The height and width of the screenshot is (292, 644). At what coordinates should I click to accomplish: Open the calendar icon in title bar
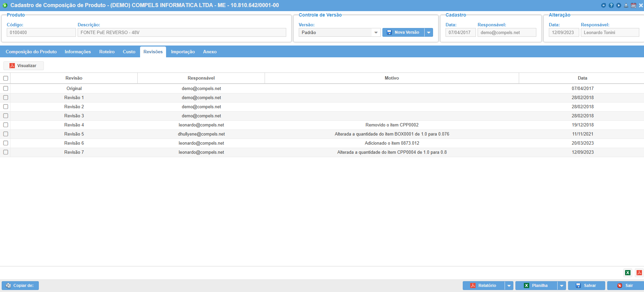(x=634, y=5)
